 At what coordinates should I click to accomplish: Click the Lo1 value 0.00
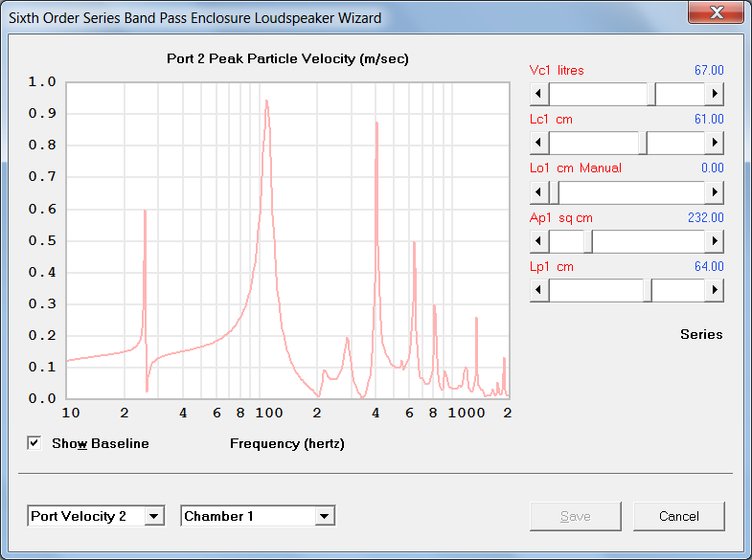[712, 168]
